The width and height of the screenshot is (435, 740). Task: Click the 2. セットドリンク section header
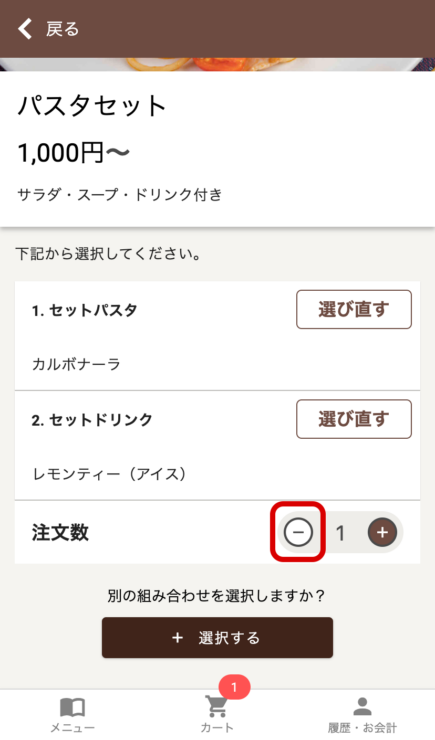(x=92, y=420)
